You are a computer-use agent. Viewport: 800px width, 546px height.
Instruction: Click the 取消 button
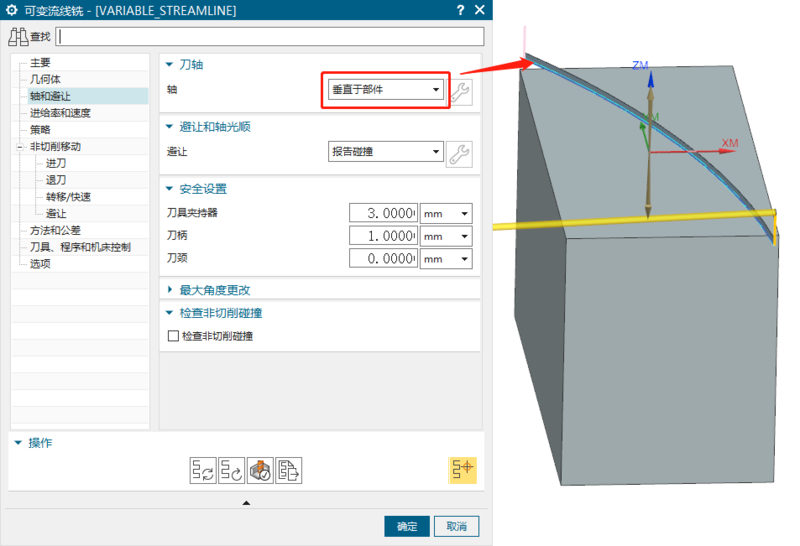[x=456, y=526]
